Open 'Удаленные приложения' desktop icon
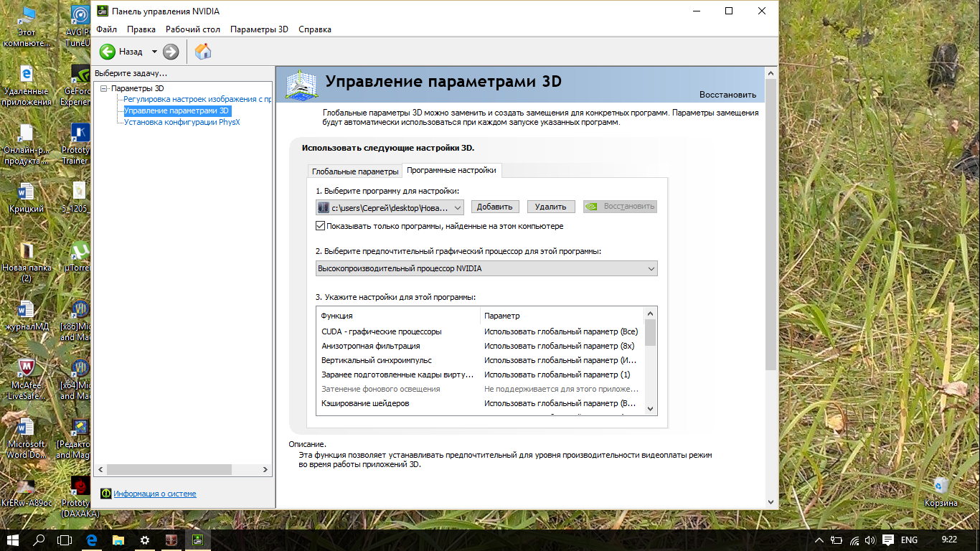The width and height of the screenshot is (980, 551). click(27, 86)
